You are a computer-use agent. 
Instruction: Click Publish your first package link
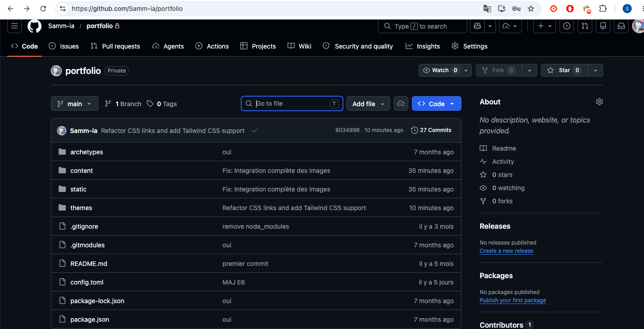coord(513,300)
